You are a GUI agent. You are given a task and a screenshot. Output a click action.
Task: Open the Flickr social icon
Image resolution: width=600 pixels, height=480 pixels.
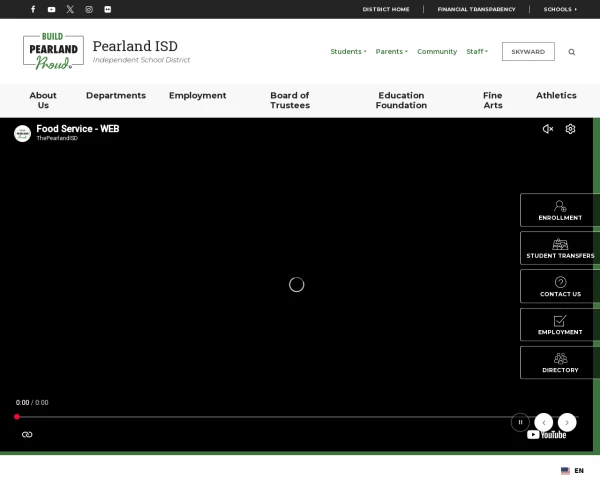[108, 9]
